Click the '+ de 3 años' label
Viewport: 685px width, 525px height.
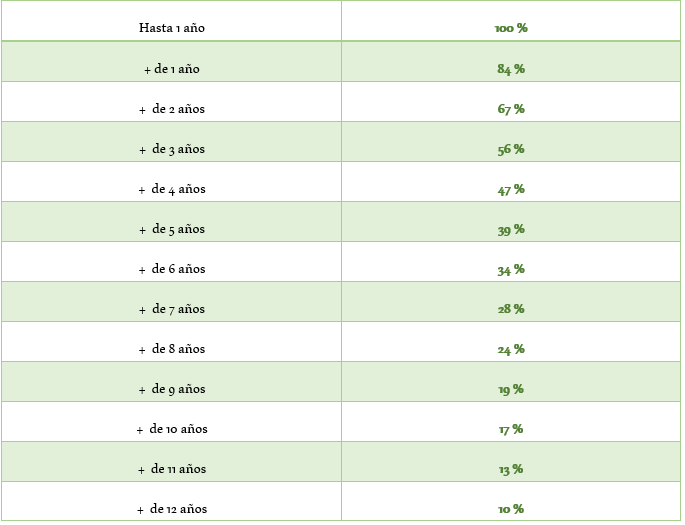point(171,149)
